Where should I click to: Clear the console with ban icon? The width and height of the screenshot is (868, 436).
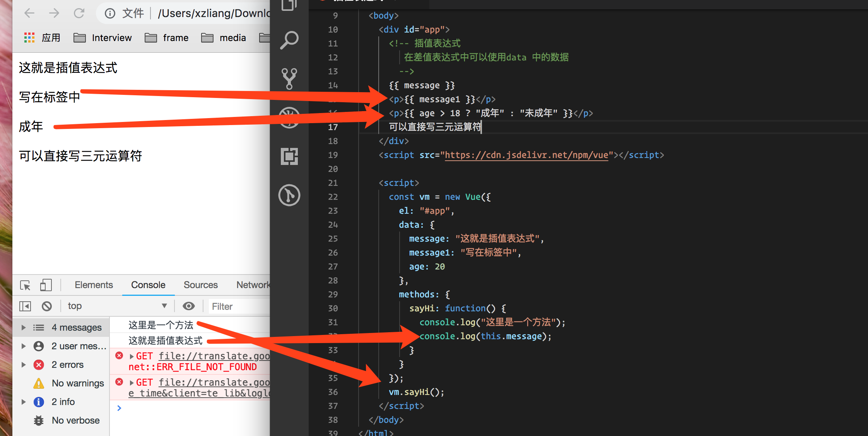coord(47,306)
